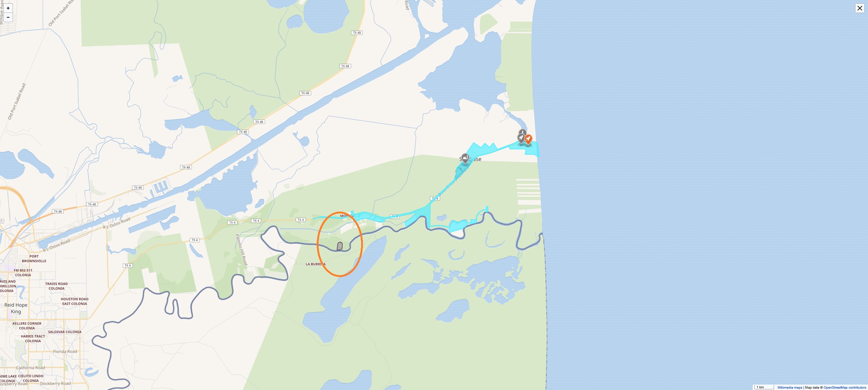This screenshot has height=390, width=868.
Task: Click the LA BURRITA place label
Action: (x=316, y=264)
